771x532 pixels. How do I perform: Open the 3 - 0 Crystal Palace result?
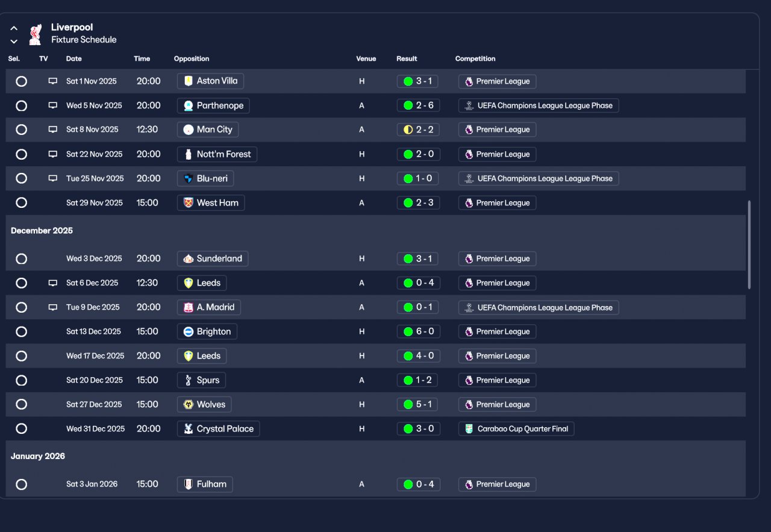click(419, 429)
